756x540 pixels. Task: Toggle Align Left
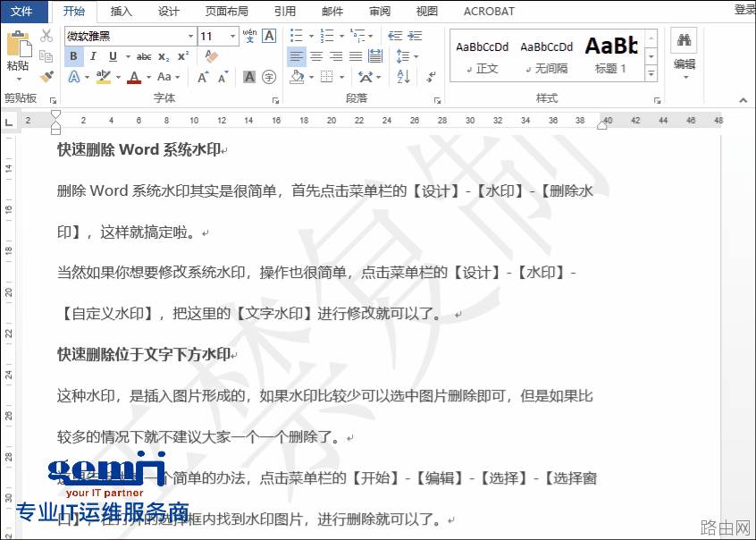(296, 56)
